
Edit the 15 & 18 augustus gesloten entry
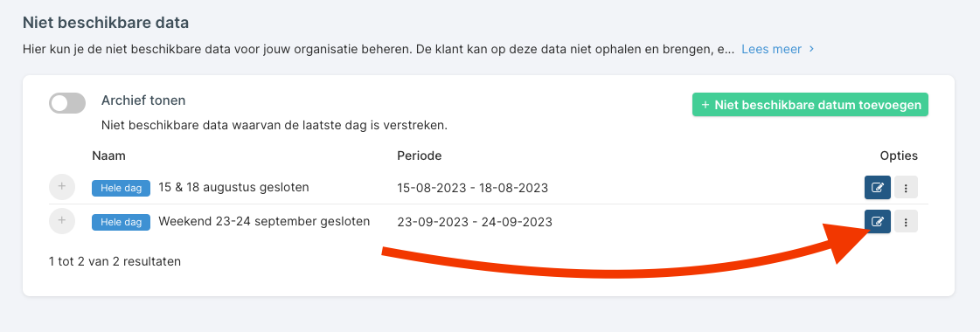point(878,187)
